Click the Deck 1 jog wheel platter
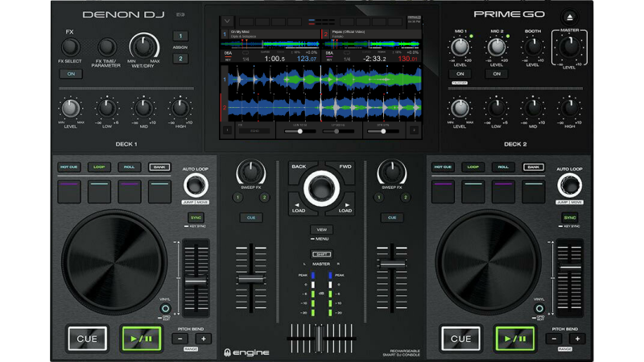Screen dimensions: 644x362 [x=114, y=263]
